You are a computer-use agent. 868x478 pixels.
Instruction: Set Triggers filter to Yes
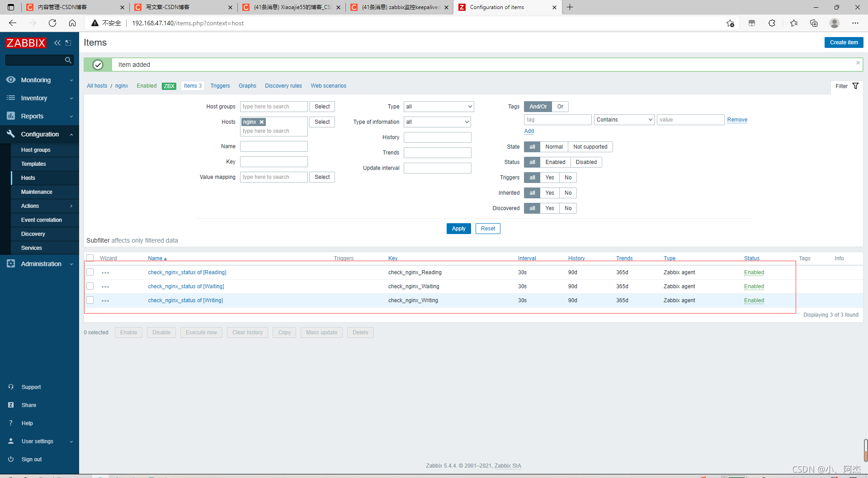[x=549, y=178]
